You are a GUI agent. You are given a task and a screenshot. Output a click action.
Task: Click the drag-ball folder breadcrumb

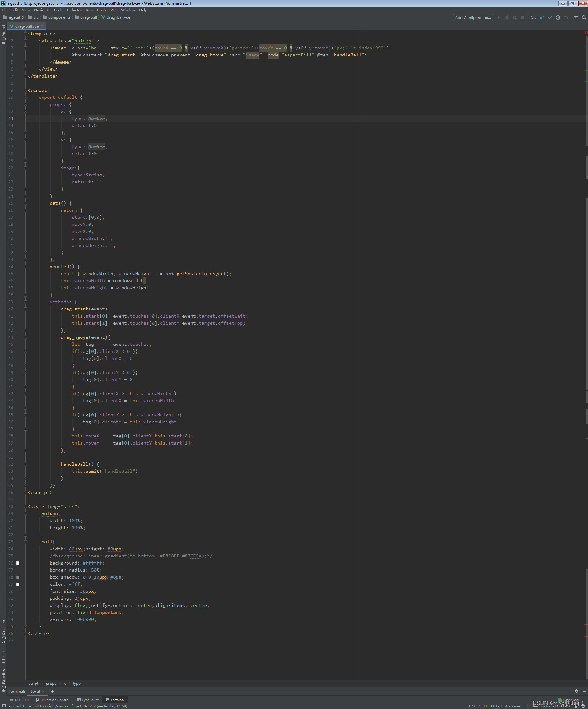click(x=86, y=17)
